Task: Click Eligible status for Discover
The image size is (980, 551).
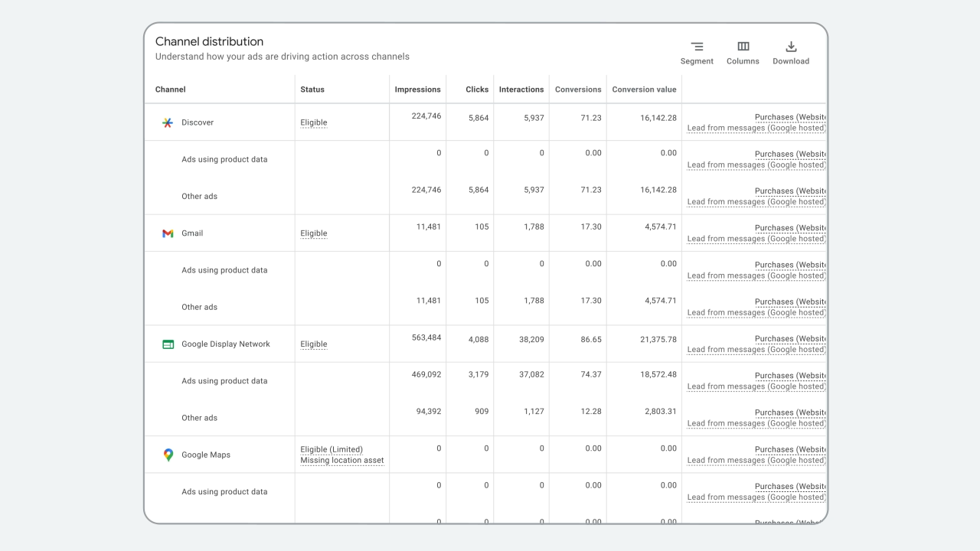Action: tap(313, 122)
